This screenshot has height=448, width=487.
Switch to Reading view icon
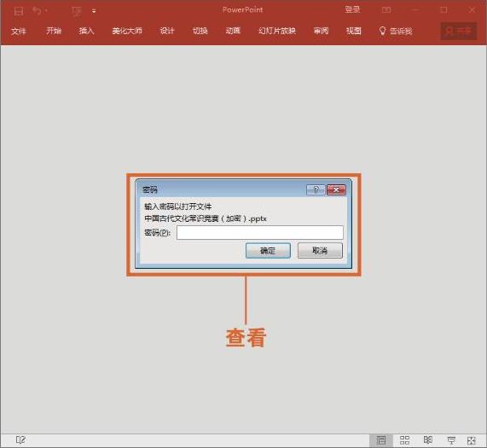click(428, 440)
